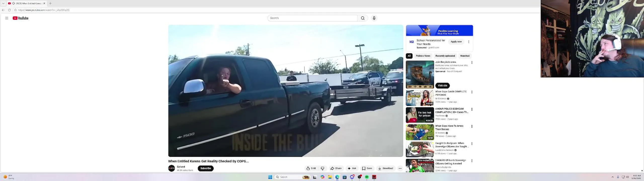
Task: Launch Copilot from taskbar
Action: pyautogui.click(x=322, y=177)
